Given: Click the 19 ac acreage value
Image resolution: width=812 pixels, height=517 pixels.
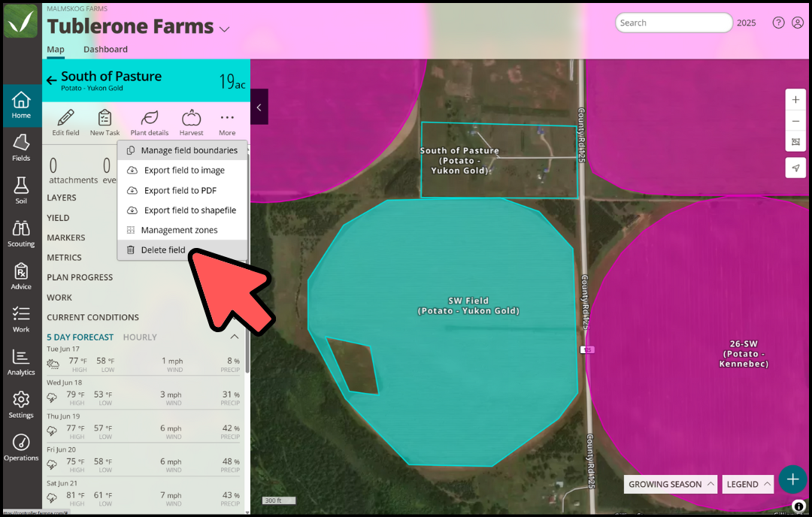Looking at the screenshot, I should [232, 81].
